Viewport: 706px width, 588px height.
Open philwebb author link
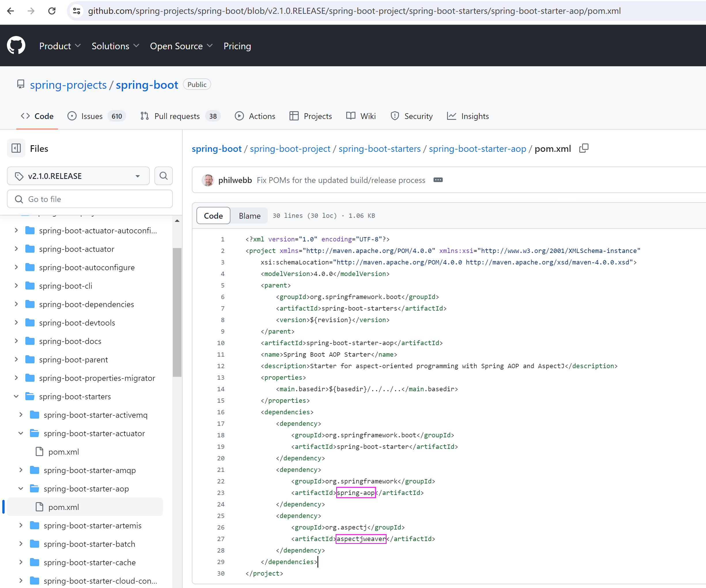(235, 180)
